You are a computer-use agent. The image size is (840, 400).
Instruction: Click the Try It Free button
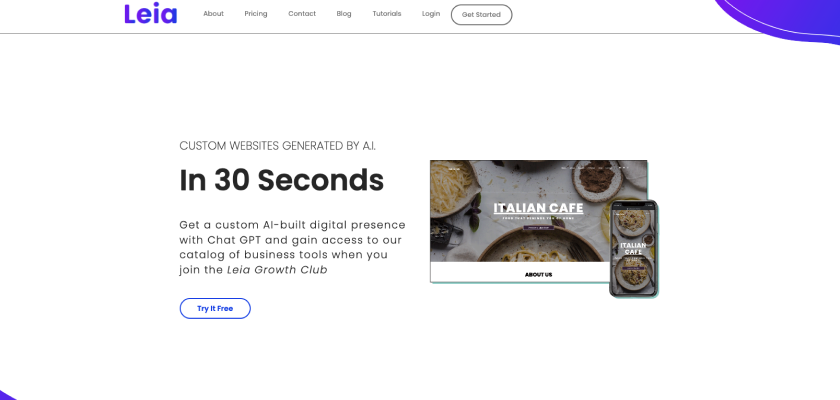(215, 308)
